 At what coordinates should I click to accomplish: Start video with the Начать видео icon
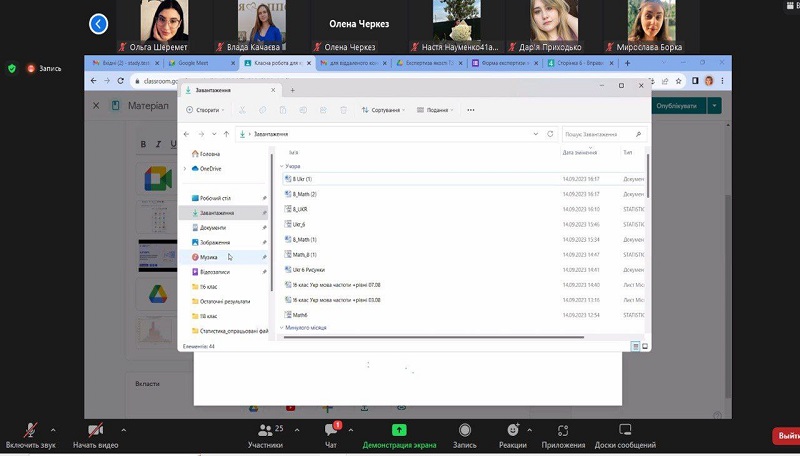coord(95,430)
